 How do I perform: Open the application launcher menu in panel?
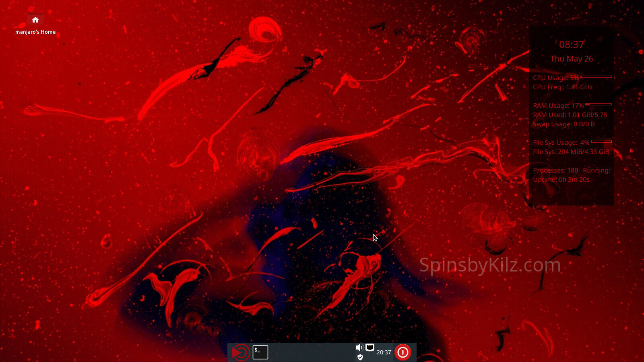pos(241,353)
